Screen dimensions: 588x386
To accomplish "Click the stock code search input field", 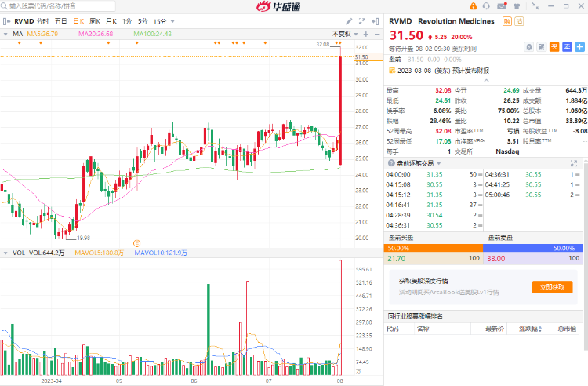I will 47,6.
